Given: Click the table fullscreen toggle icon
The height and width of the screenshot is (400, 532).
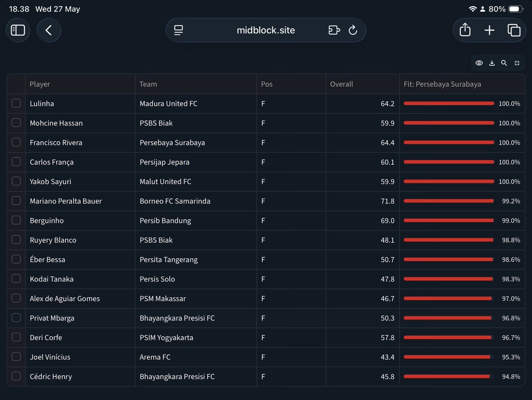Looking at the screenshot, I should [x=517, y=63].
